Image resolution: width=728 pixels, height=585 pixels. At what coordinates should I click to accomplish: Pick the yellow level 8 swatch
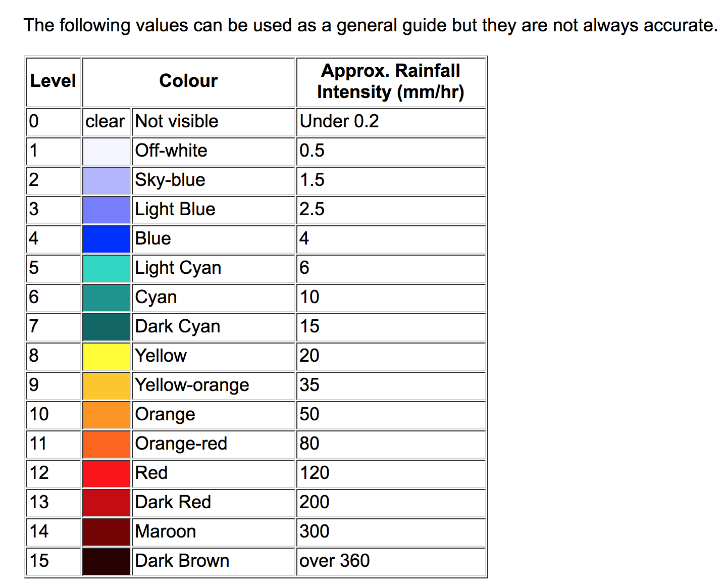pos(107,357)
